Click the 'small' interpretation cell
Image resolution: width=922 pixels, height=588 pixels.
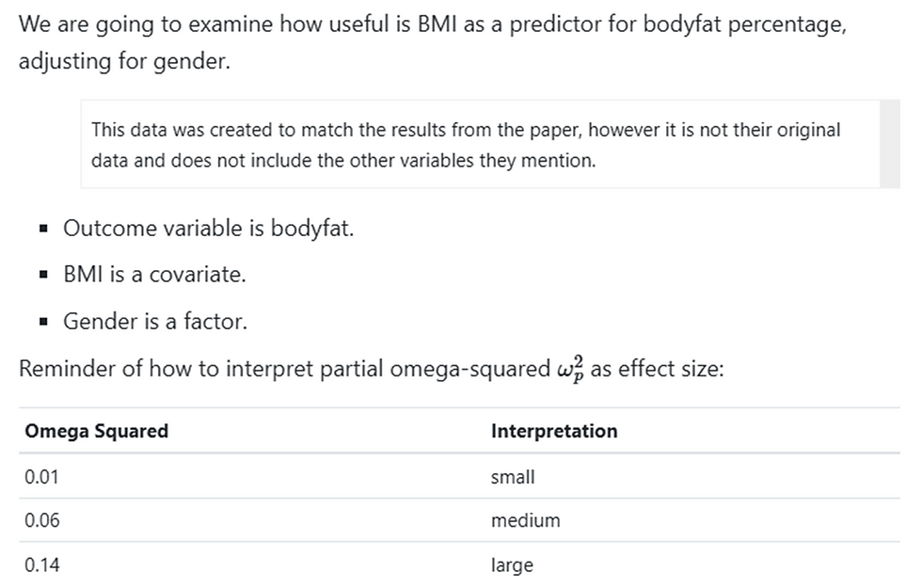pos(513,477)
